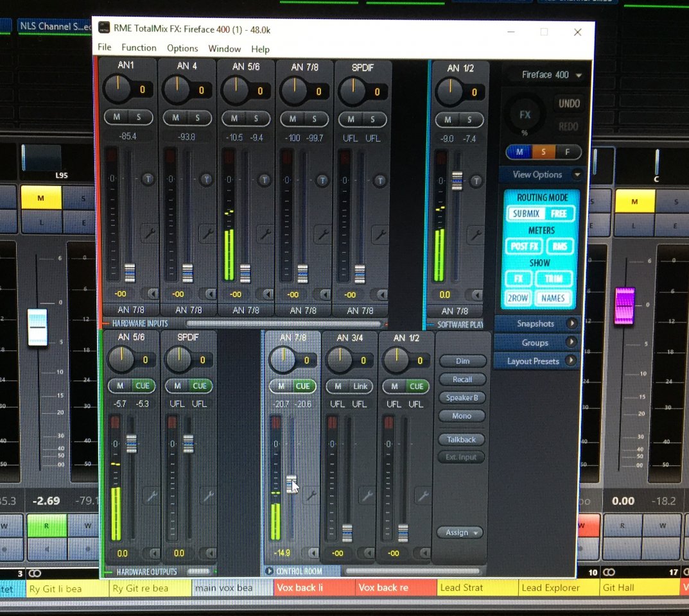The height and width of the screenshot is (616, 689).
Task: Click the Recall button
Action: click(x=462, y=379)
